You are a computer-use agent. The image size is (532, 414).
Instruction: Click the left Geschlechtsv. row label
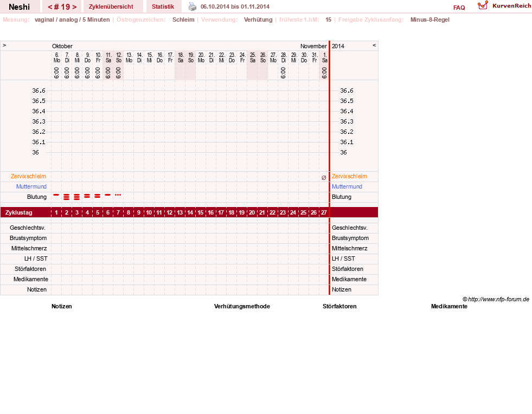[28, 228]
